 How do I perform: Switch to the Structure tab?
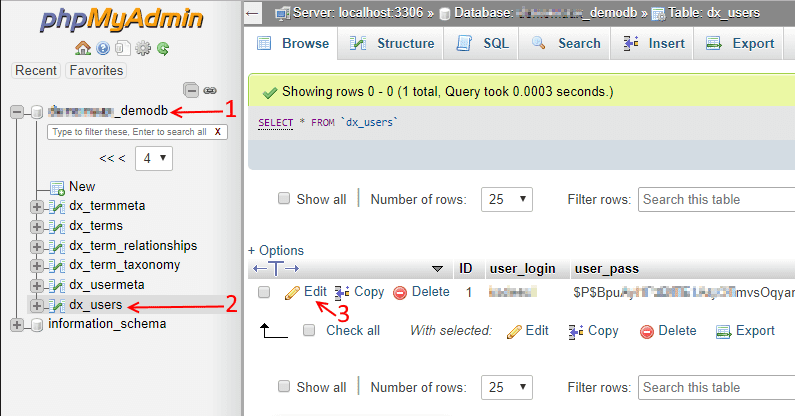[x=391, y=44]
